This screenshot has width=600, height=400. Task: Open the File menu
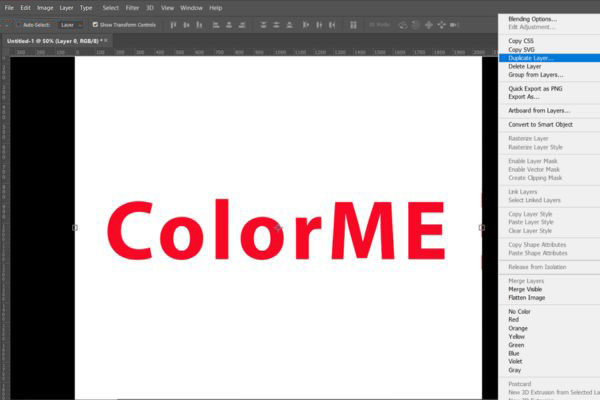click(x=9, y=8)
